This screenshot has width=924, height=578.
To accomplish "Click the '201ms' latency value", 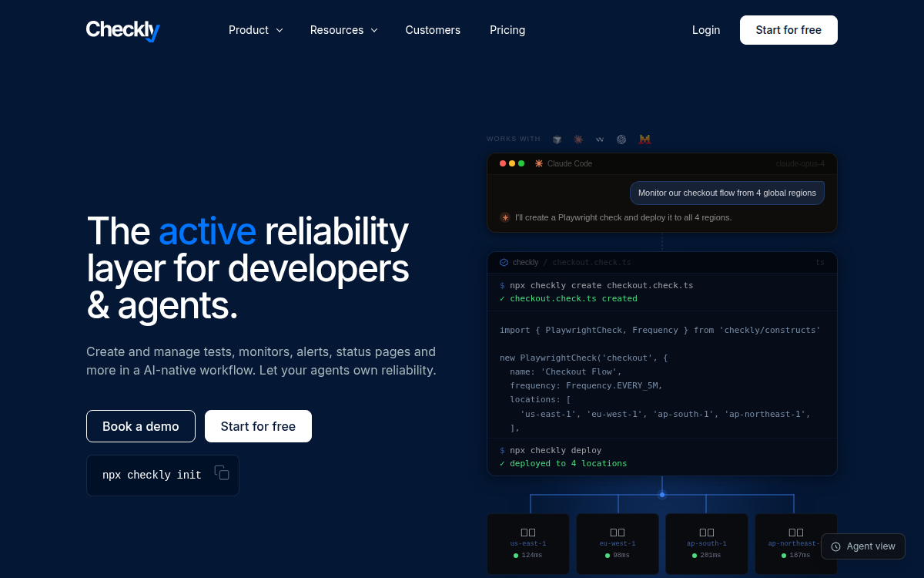I will coord(711,555).
